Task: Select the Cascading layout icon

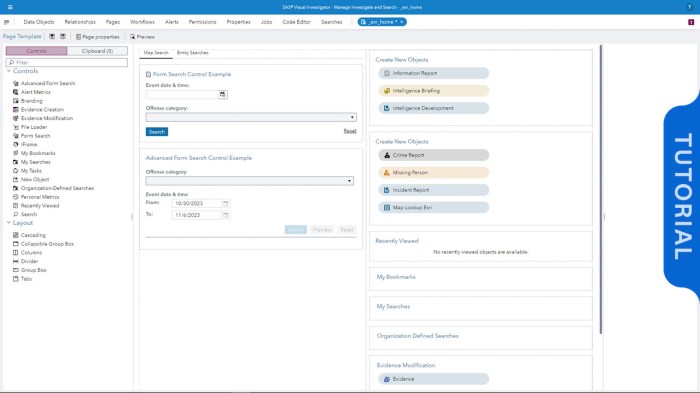Action: pyautogui.click(x=16, y=235)
